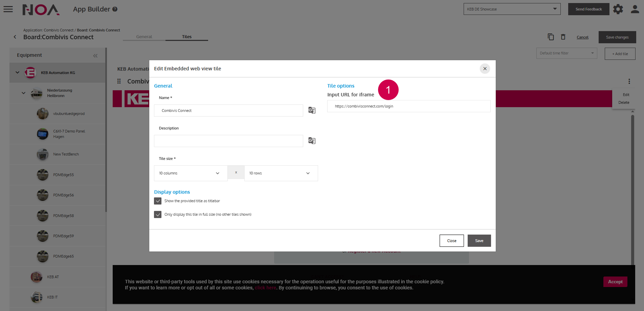644x311 pixels.
Task: Click the Input URL for iframe field
Action: 409,106
